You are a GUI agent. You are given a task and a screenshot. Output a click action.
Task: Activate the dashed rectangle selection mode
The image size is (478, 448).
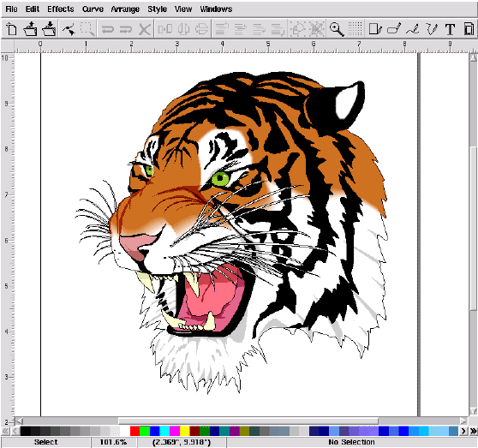tap(87, 29)
